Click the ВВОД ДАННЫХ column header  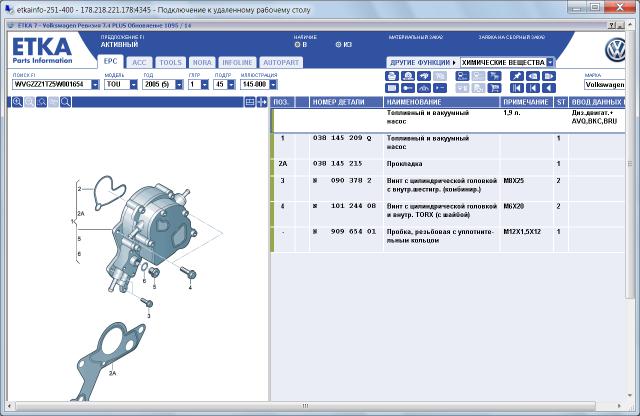point(597,102)
